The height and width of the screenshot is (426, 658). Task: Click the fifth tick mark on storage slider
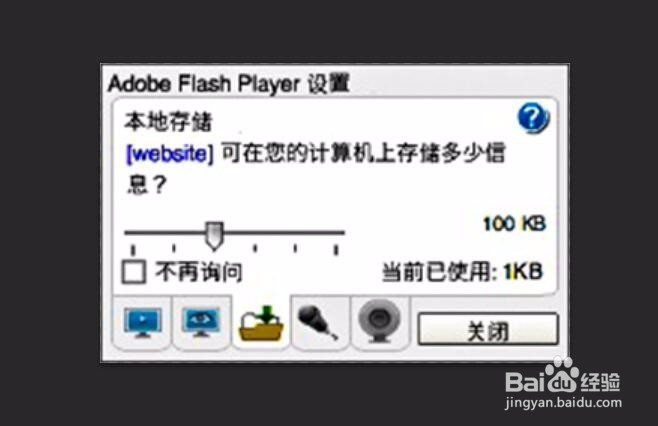coord(336,250)
